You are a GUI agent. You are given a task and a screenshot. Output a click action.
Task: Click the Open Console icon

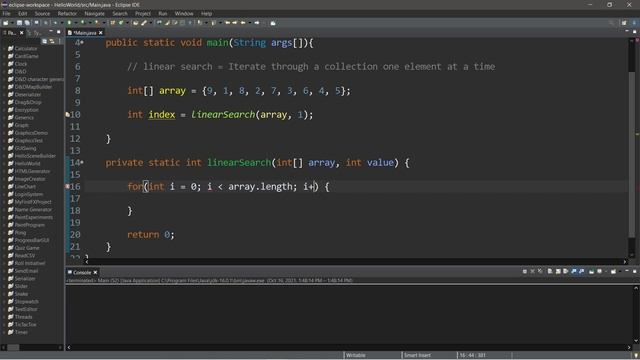[613, 271]
